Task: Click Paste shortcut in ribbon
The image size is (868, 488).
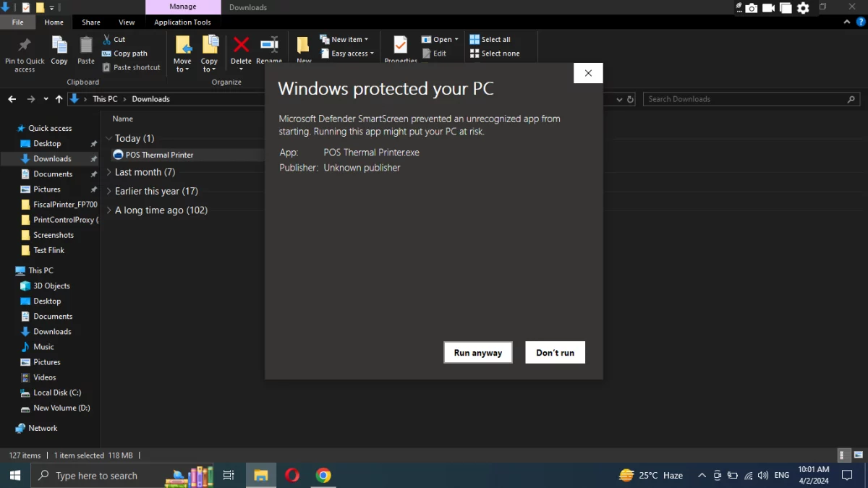Action: [x=131, y=67]
